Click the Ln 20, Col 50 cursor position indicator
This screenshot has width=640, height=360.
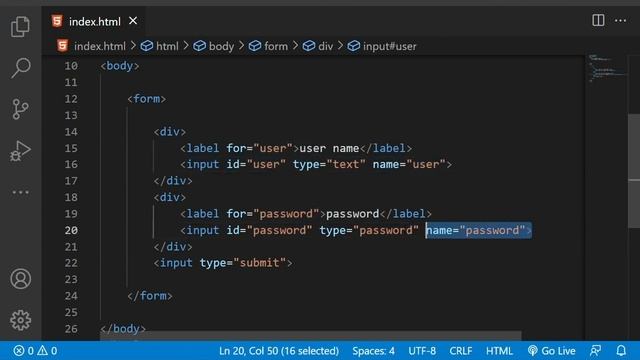click(x=279, y=351)
